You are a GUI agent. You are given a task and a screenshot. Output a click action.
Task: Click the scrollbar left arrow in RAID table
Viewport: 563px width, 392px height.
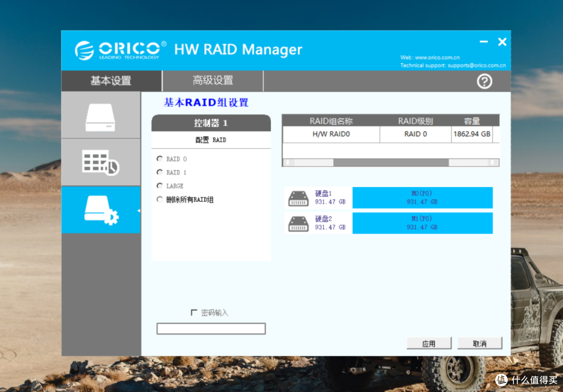(288, 163)
